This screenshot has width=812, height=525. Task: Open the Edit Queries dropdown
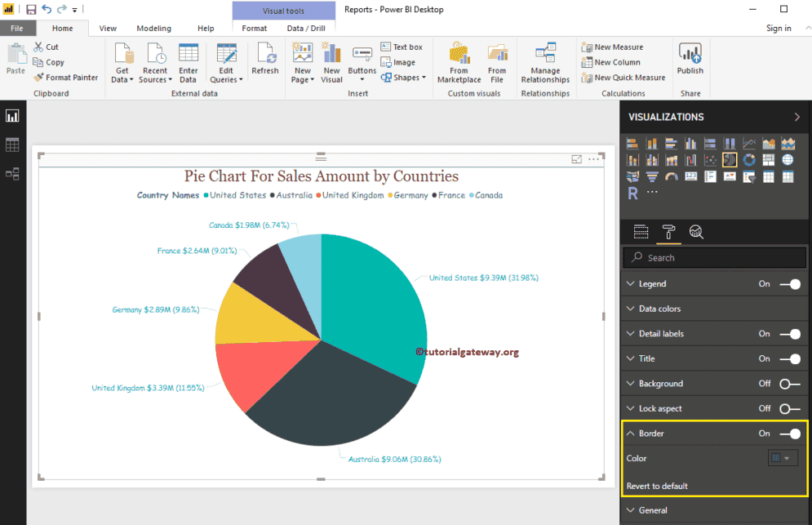coord(226,63)
